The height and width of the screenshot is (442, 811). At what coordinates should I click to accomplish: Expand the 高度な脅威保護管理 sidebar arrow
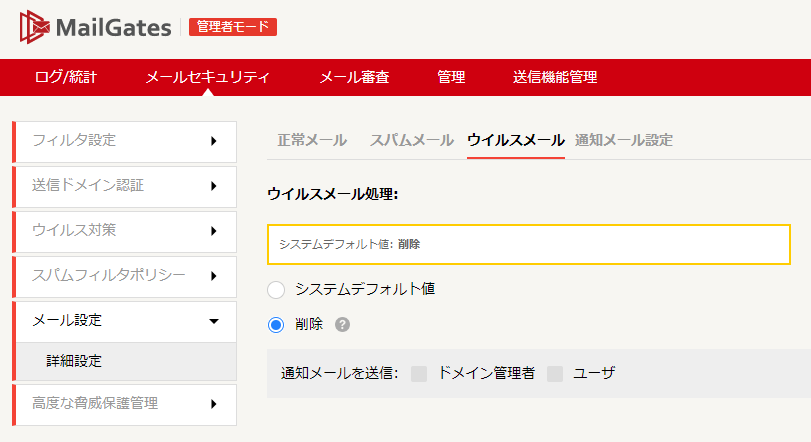click(214, 404)
